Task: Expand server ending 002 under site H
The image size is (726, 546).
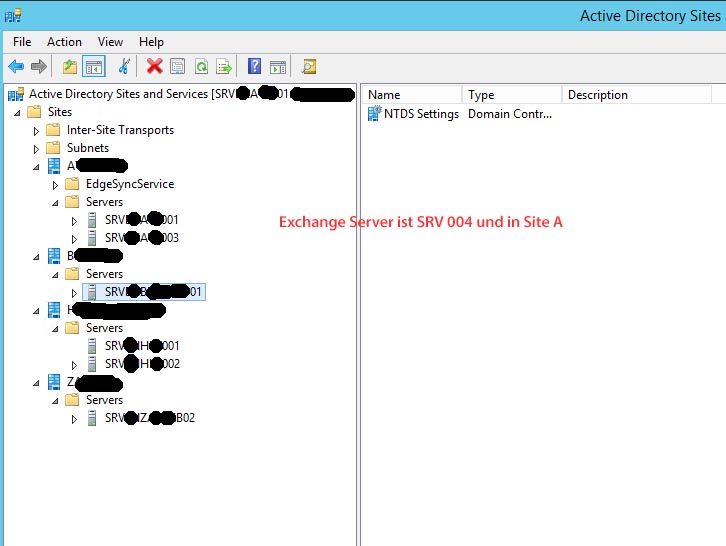Action: coord(74,365)
